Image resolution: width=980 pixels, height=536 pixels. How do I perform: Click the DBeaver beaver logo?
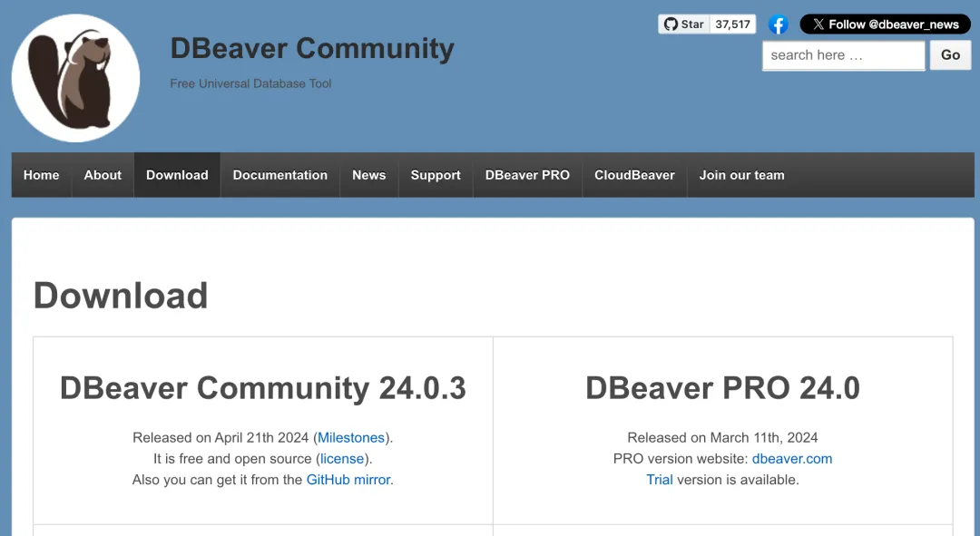pos(76,78)
